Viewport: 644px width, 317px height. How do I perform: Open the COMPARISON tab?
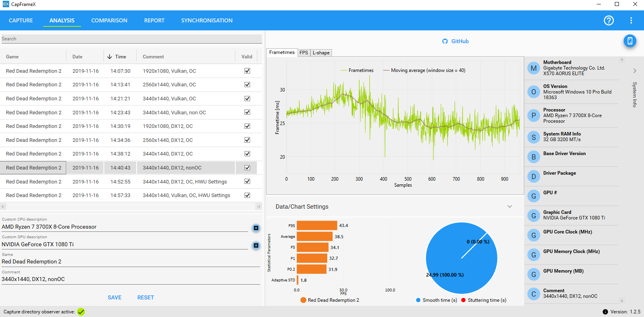(109, 20)
